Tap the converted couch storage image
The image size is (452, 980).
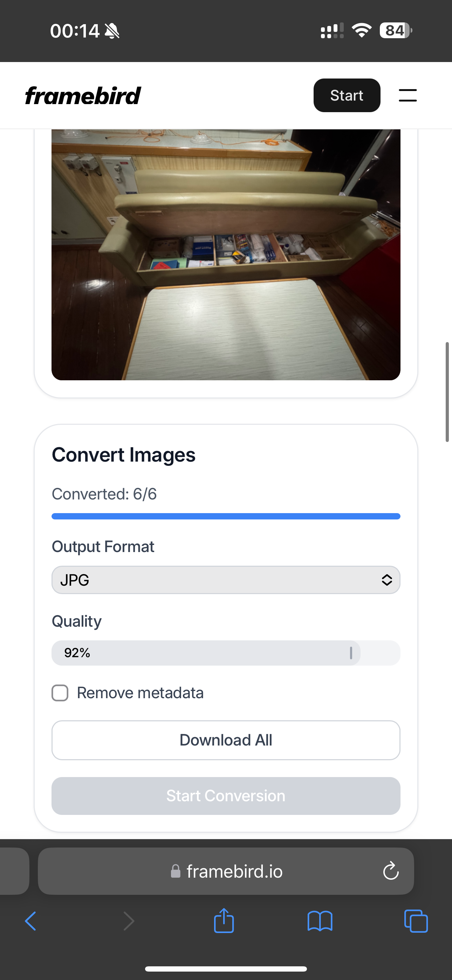coord(226,254)
